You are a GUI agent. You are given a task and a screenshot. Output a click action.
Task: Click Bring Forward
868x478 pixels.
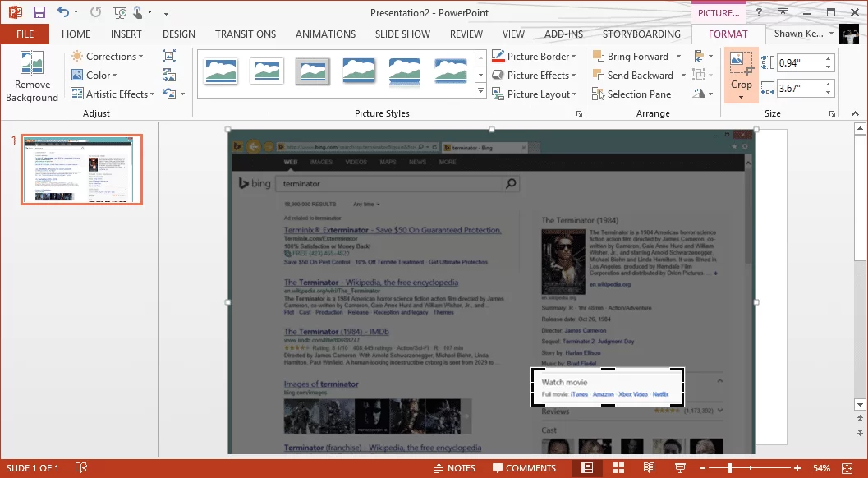[631, 57]
